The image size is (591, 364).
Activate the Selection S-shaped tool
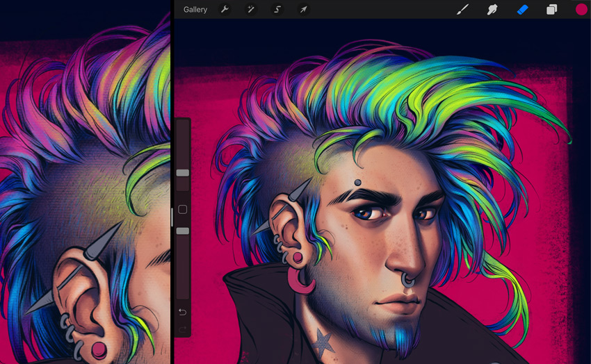(277, 10)
